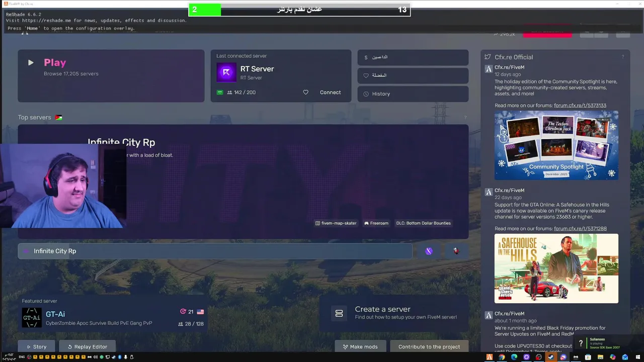
Task: Click the green progress bar at top
Action: coord(205,10)
